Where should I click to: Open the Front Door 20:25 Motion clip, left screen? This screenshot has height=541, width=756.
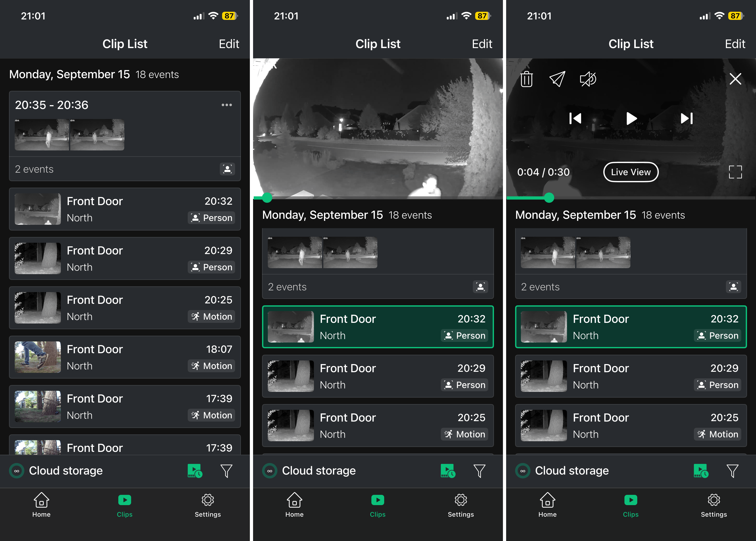[x=125, y=308]
